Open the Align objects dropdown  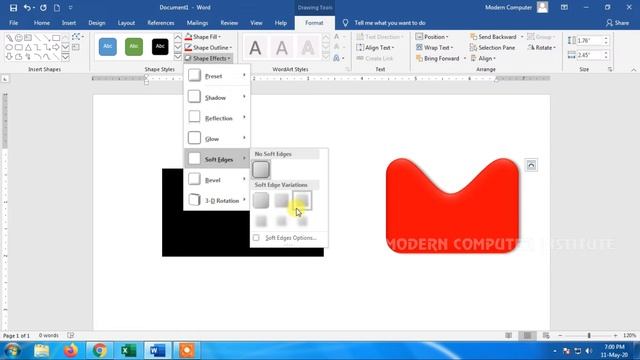click(x=483, y=58)
